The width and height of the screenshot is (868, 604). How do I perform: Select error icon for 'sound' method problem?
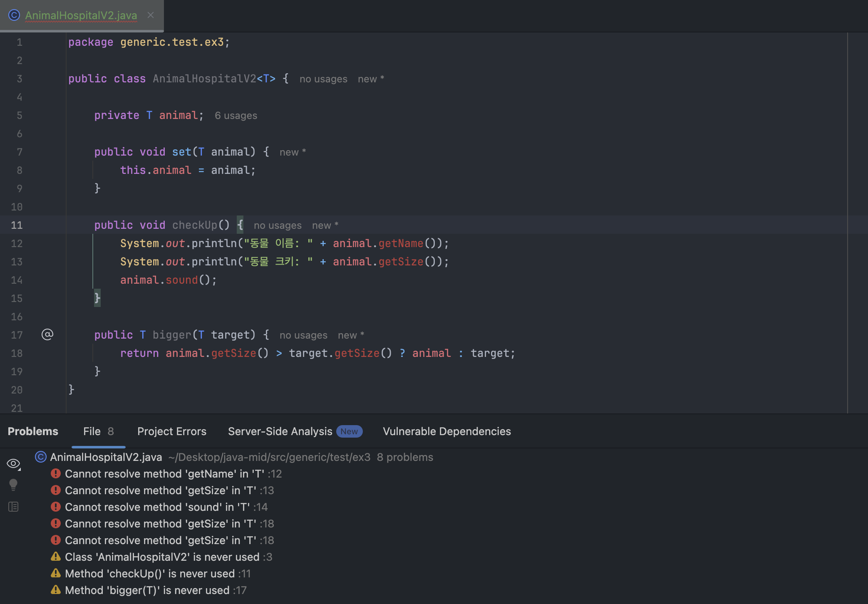[56, 507]
